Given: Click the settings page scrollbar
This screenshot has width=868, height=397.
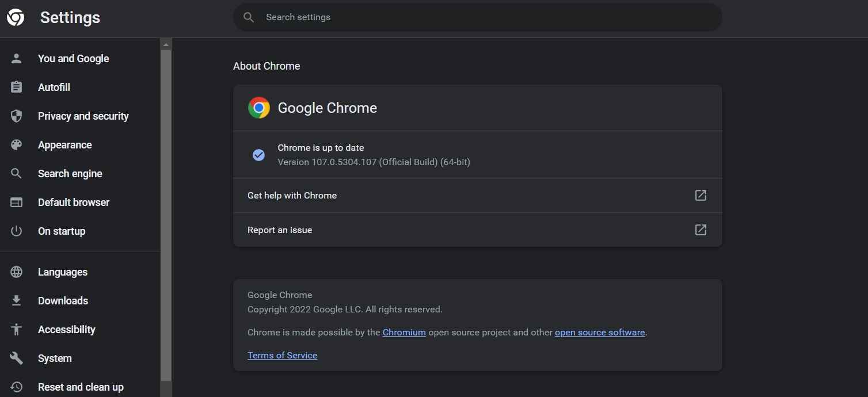Looking at the screenshot, I should [x=165, y=219].
